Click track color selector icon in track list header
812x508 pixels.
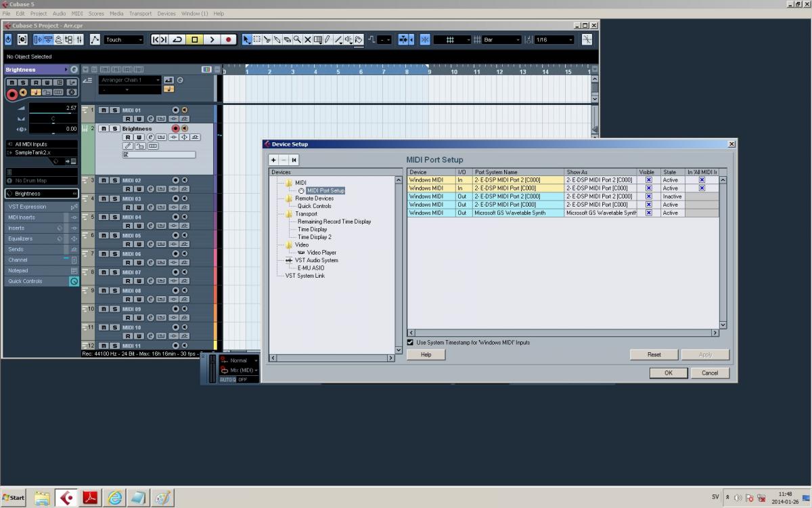click(x=206, y=70)
